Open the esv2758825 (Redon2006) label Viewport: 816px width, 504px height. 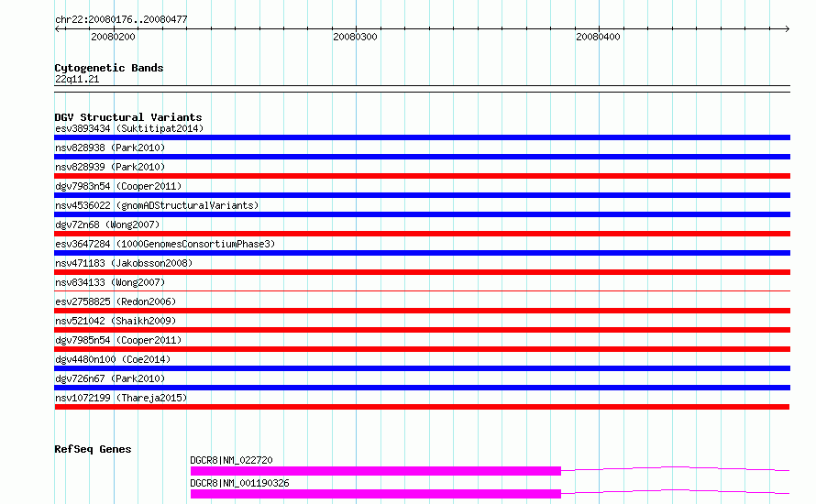pos(116,301)
